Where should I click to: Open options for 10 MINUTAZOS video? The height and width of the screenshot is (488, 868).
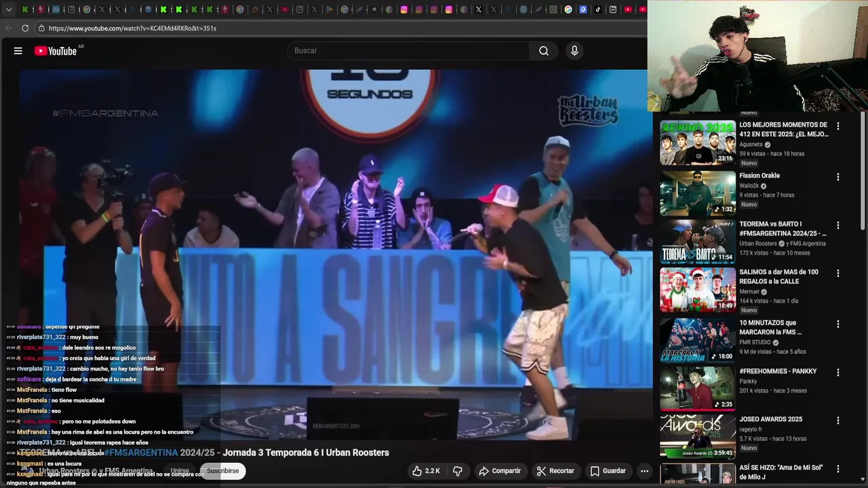[x=838, y=324]
